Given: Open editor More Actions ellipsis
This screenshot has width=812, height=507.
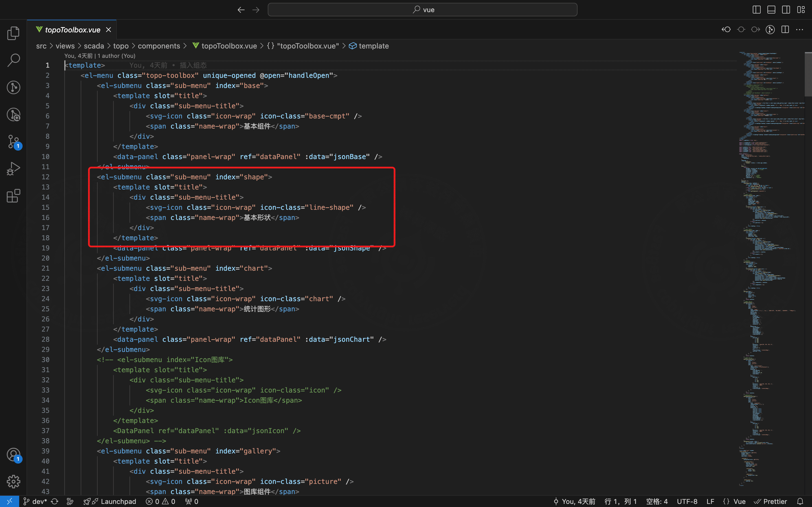Looking at the screenshot, I should pyautogui.click(x=800, y=30).
